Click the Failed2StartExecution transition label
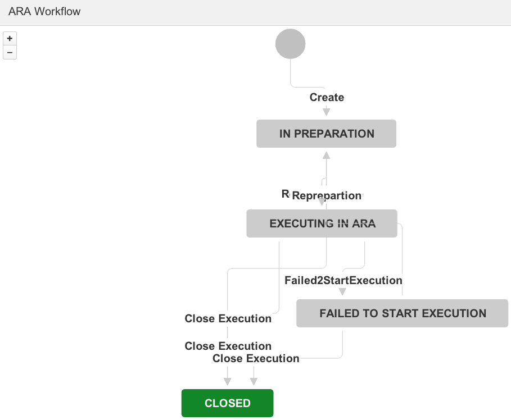511x420 pixels. coord(343,280)
